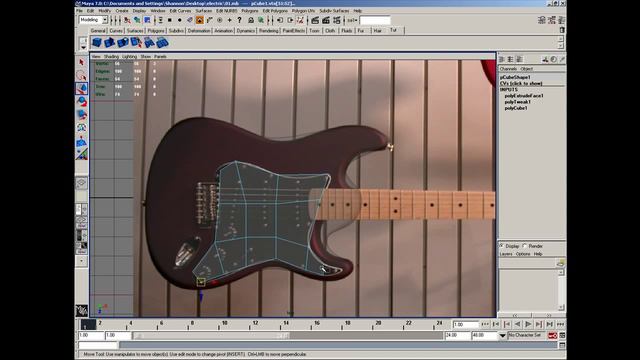Click the inputs to selected object icon
Image resolution: width=640 pixels, height=360 pixels.
[280, 20]
